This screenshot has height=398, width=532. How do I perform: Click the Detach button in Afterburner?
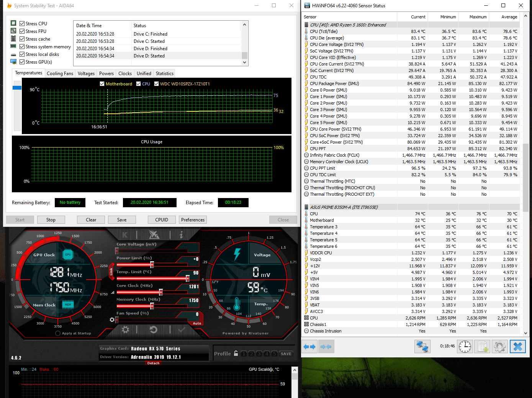click(x=153, y=363)
